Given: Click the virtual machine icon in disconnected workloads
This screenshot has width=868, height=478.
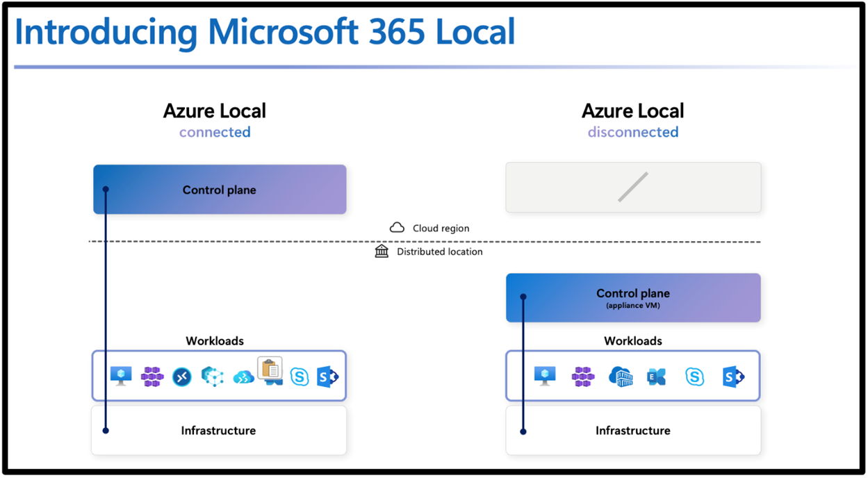Looking at the screenshot, I should 545,376.
